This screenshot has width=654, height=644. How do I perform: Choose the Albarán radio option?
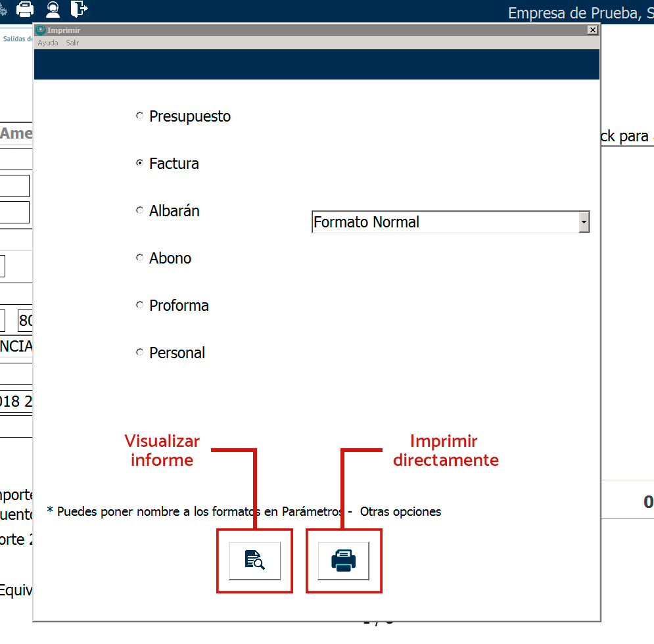pos(139,211)
